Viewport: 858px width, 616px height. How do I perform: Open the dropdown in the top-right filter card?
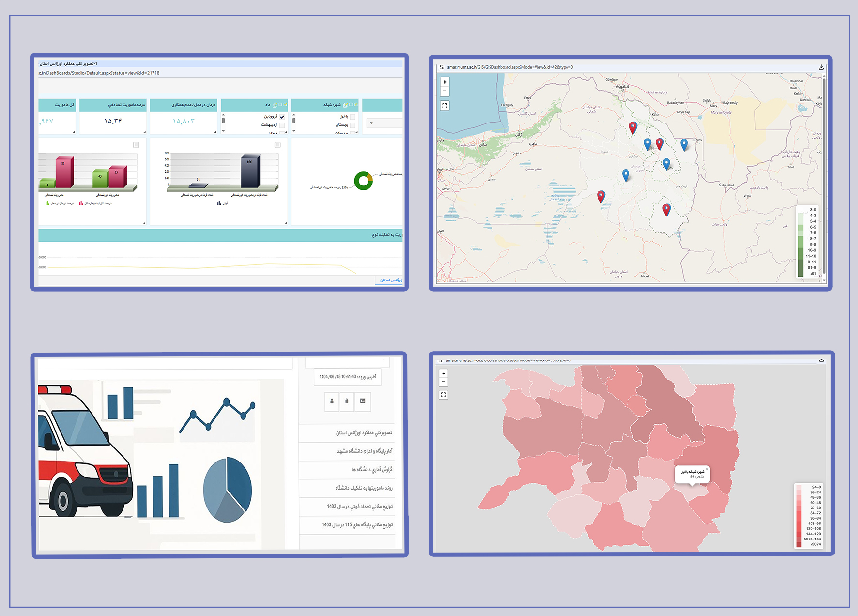pos(371,123)
